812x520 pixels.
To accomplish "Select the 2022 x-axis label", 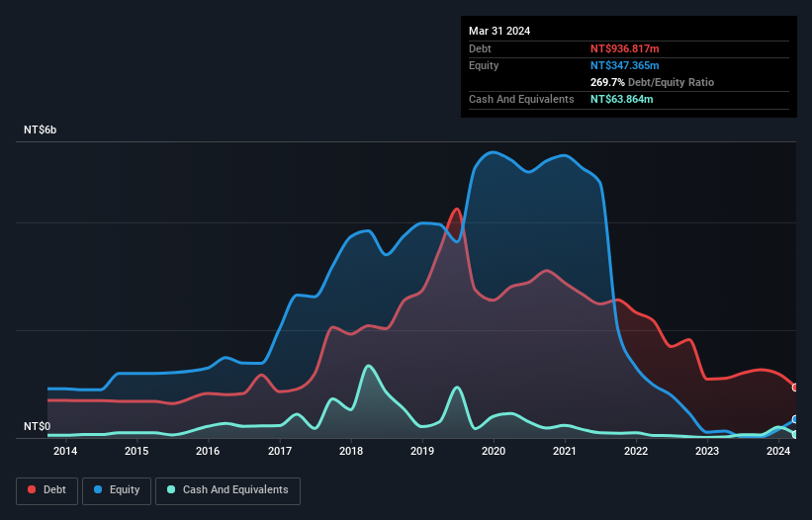I will (636, 451).
